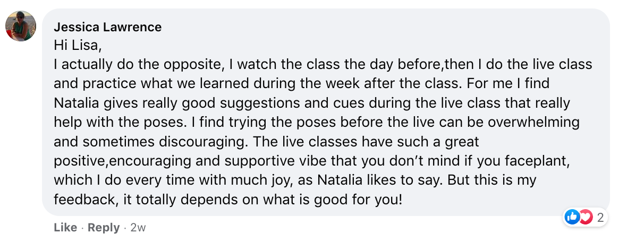The image size is (644, 242).
Task: Show who reacted via the count 2
Action: pyautogui.click(x=600, y=217)
